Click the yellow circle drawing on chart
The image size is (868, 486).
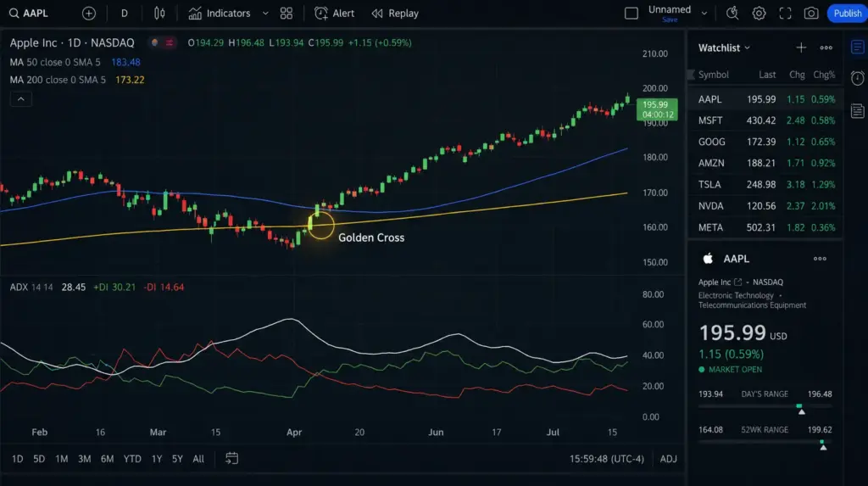[320, 225]
